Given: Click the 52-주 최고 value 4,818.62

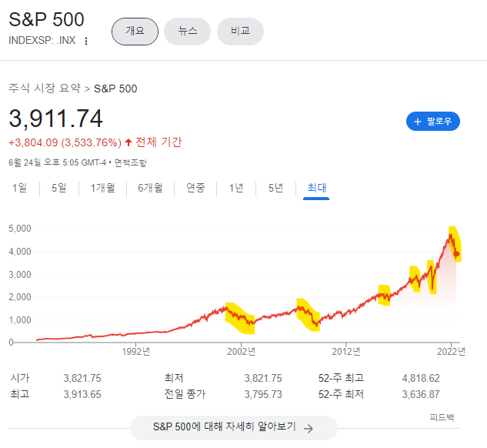Looking at the screenshot, I should click(x=421, y=378).
